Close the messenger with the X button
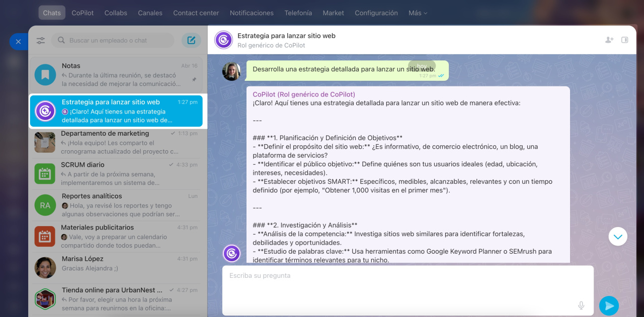Screen dimensions: 644x317 (x=18, y=42)
